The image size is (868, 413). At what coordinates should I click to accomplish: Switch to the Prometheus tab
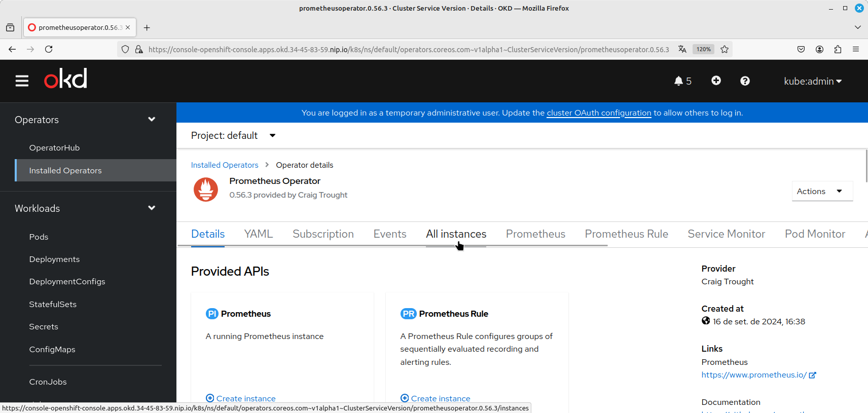point(535,234)
